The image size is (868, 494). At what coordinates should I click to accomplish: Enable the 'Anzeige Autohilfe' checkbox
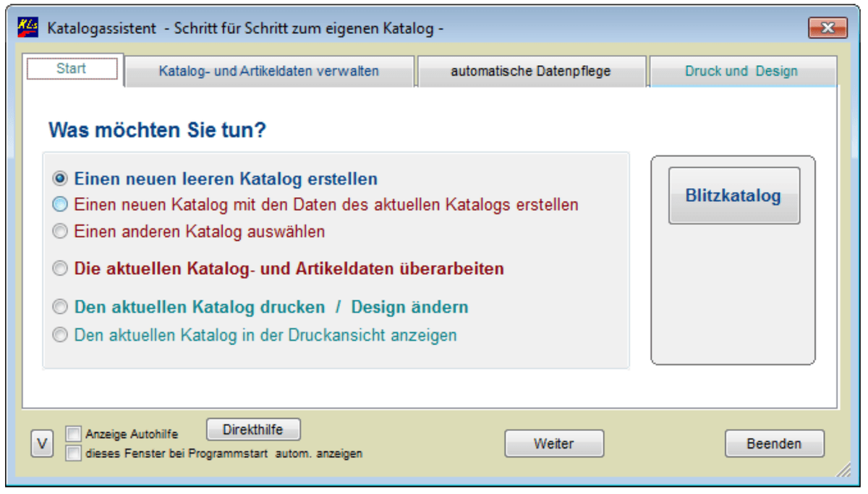click(x=73, y=434)
